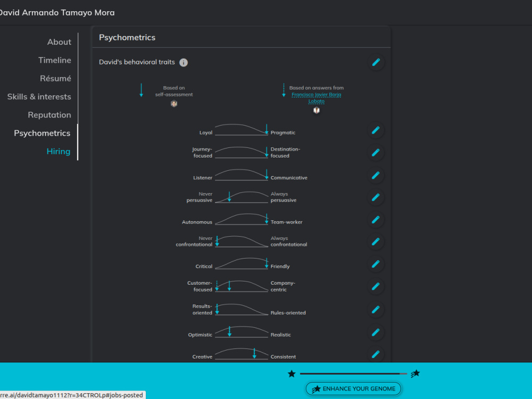Edit the Journey-focused–Destination-focused trait

pyautogui.click(x=376, y=153)
